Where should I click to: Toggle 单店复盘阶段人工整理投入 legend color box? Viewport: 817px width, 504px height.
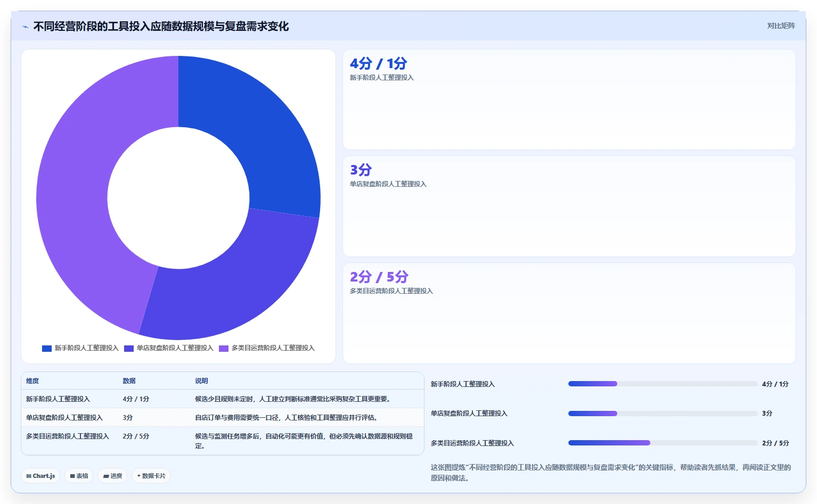(x=129, y=348)
